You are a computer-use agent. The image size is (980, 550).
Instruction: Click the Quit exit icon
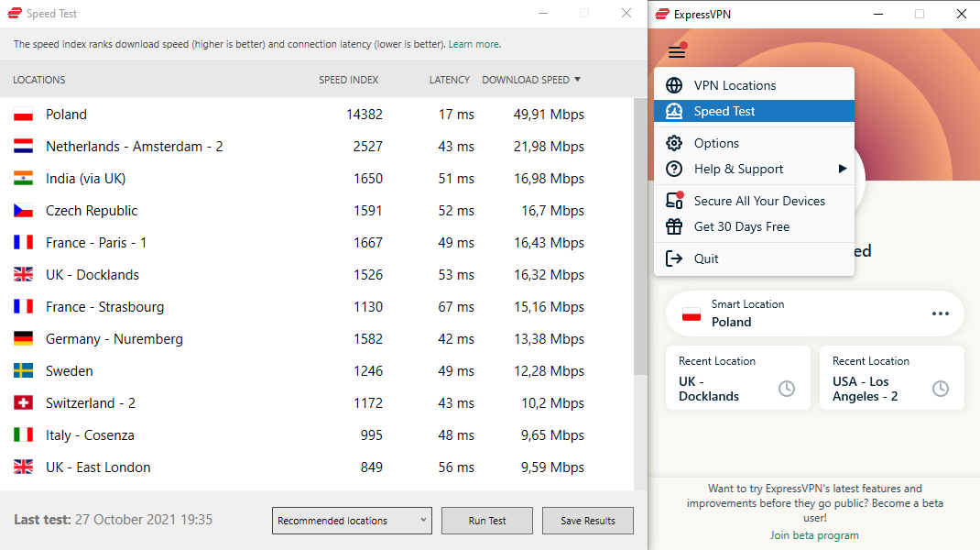click(x=674, y=258)
